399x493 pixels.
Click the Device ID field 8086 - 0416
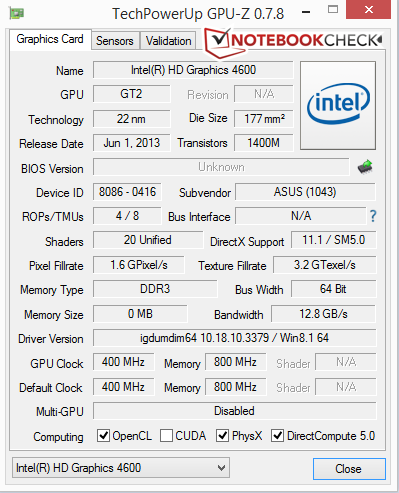click(x=127, y=192)
